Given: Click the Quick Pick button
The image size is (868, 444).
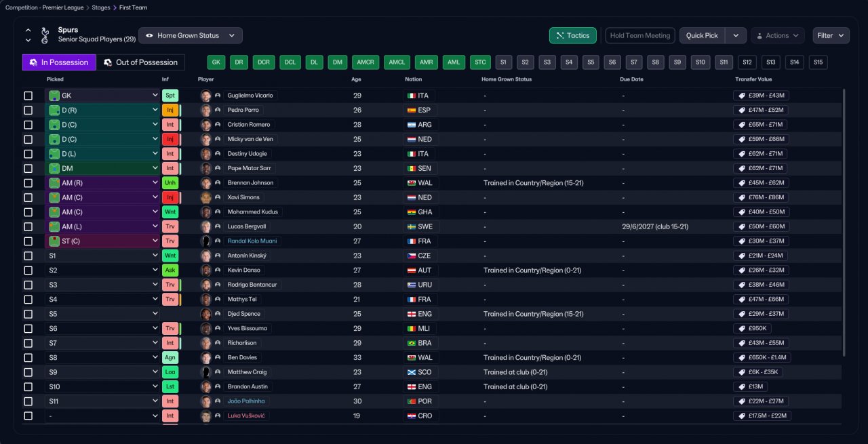Looking at the screenshot, I should [x=702, y=35].
